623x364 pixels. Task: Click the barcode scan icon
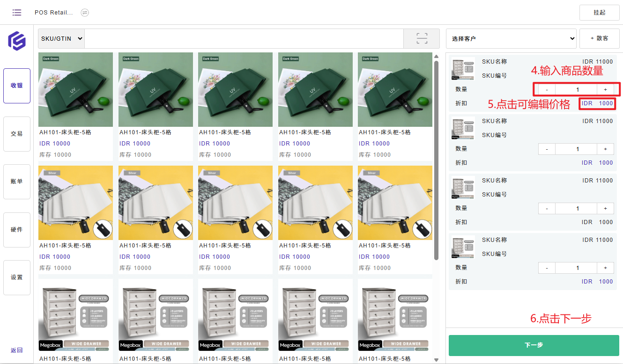click(x=422, y=38)
